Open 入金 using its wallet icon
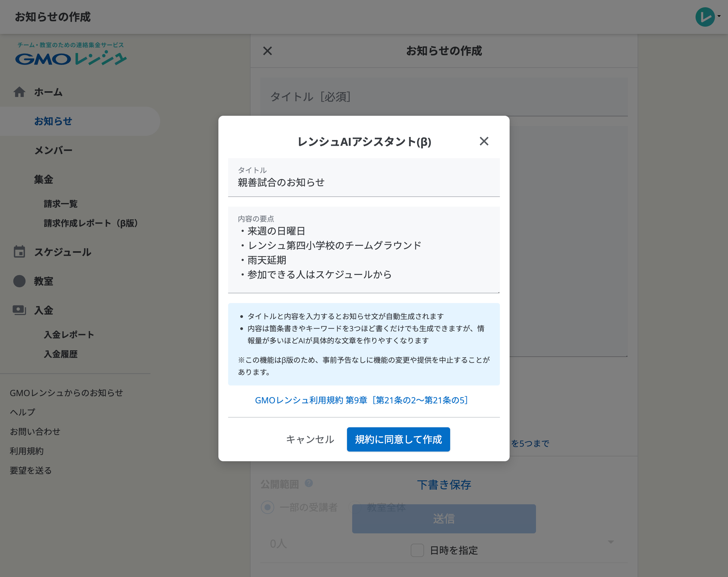728x577 pixels. pos(19,310)
